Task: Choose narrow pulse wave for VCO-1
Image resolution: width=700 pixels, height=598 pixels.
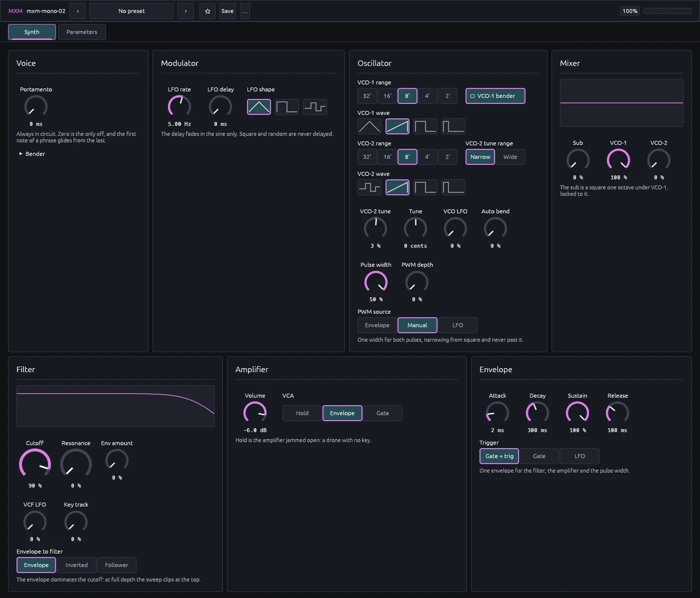Action: click(x=453, y=126)
